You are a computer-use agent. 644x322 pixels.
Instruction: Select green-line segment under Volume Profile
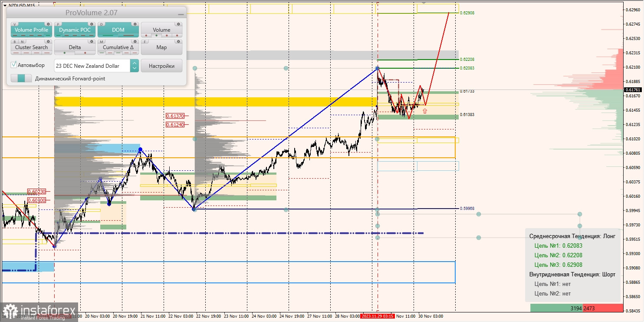[48, 36]
